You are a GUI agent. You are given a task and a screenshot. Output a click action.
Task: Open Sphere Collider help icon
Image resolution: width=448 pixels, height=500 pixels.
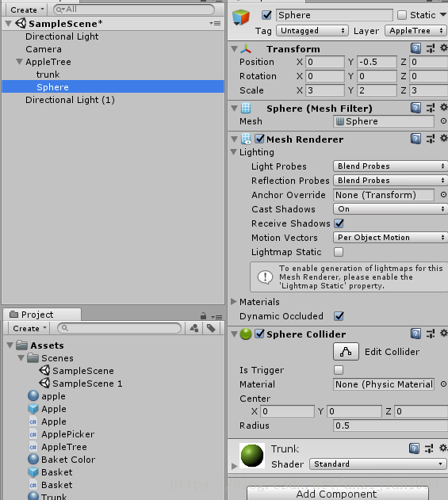(415, 334)
